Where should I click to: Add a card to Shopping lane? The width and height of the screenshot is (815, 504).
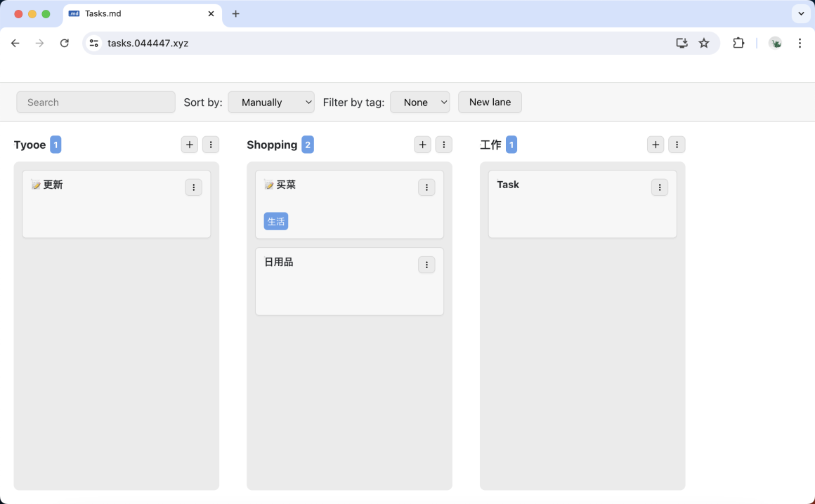pos(422,145)
